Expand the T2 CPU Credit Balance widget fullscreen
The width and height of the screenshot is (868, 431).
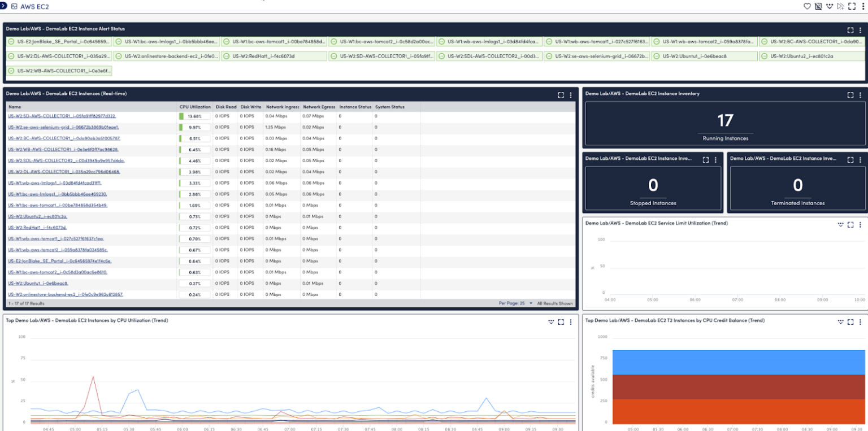pyautogui.click(x=850, y=322)
